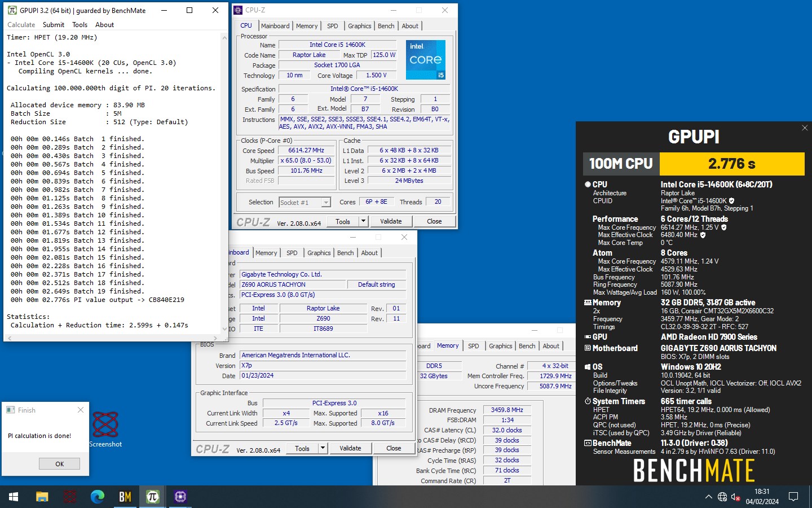
Task: Click Tools button in top CPU-Z
Action: [343, 221]
